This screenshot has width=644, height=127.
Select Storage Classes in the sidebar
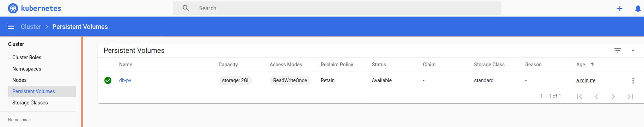[30, 103]
